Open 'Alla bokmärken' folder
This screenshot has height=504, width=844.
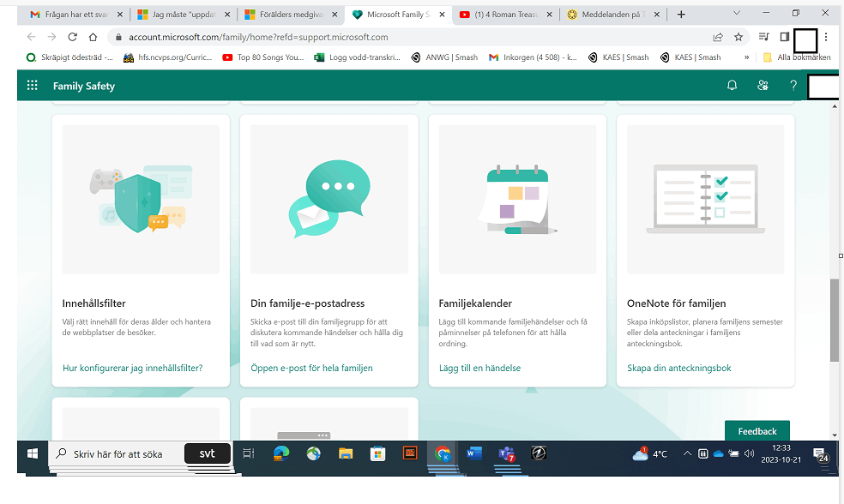click(797, 57)
